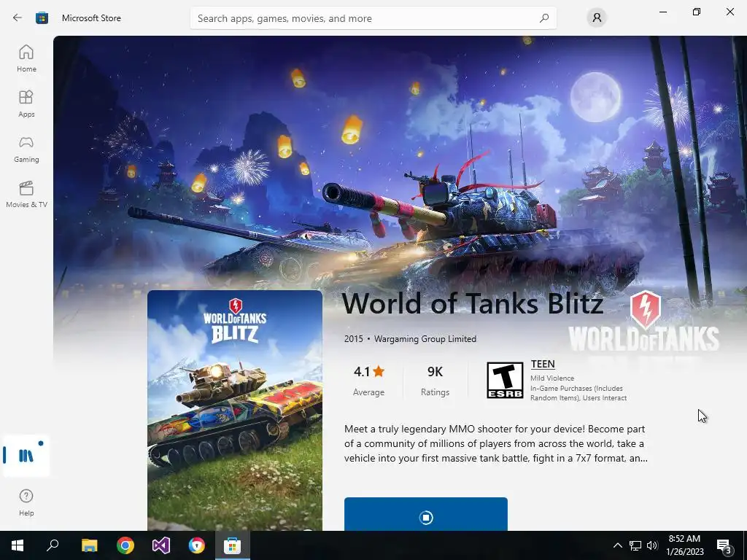Restore down the Microsoft Store window

pos(697,12)
